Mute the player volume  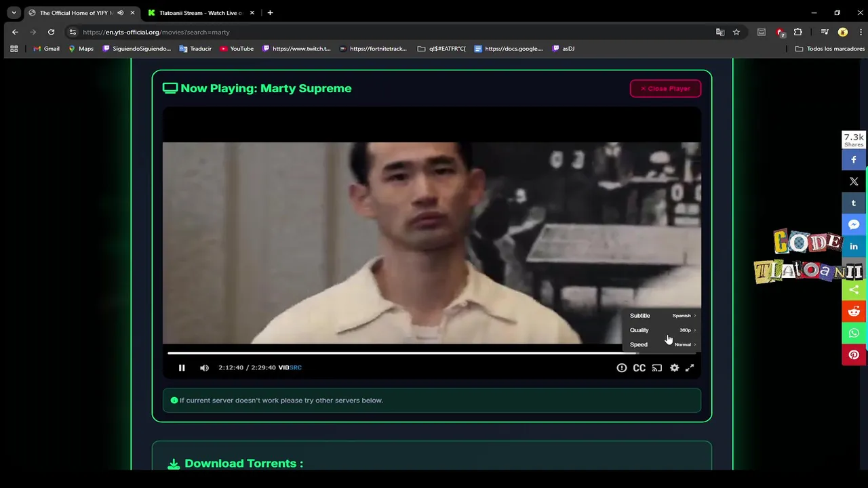point(204,367)
